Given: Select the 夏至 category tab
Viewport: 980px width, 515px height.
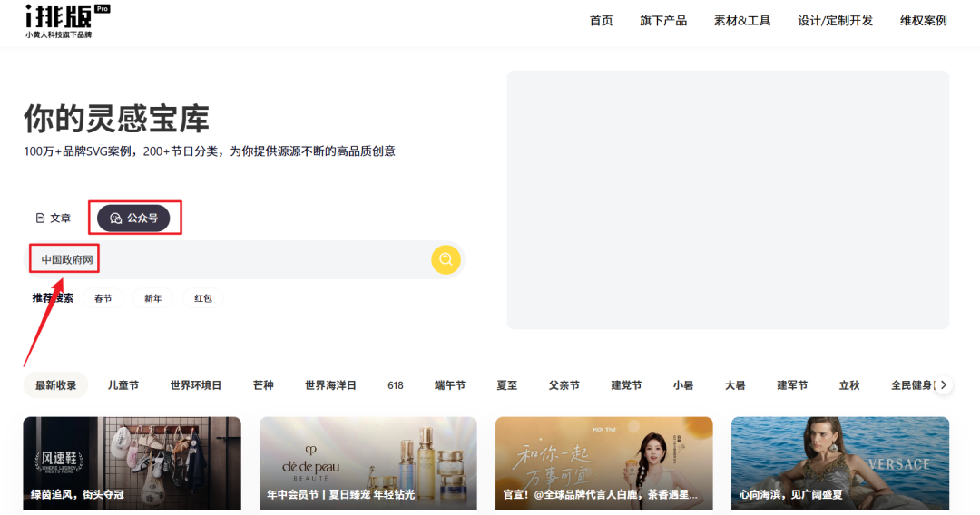Looking at the screenshot, I should point(507,385).
